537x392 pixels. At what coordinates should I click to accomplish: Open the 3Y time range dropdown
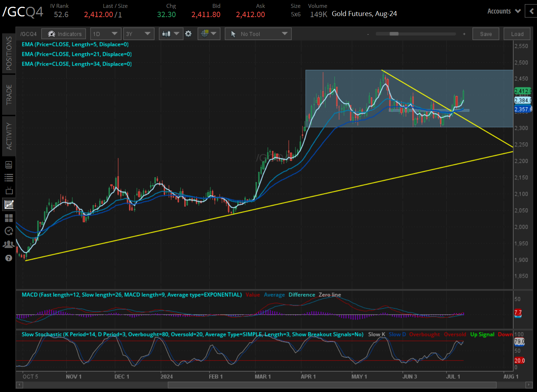[138, 34]
